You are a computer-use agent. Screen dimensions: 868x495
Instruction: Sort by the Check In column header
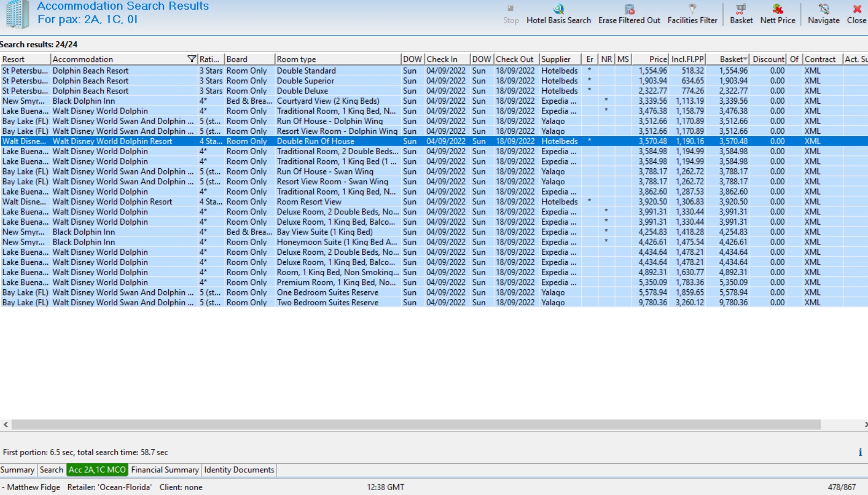pos(447,59)
